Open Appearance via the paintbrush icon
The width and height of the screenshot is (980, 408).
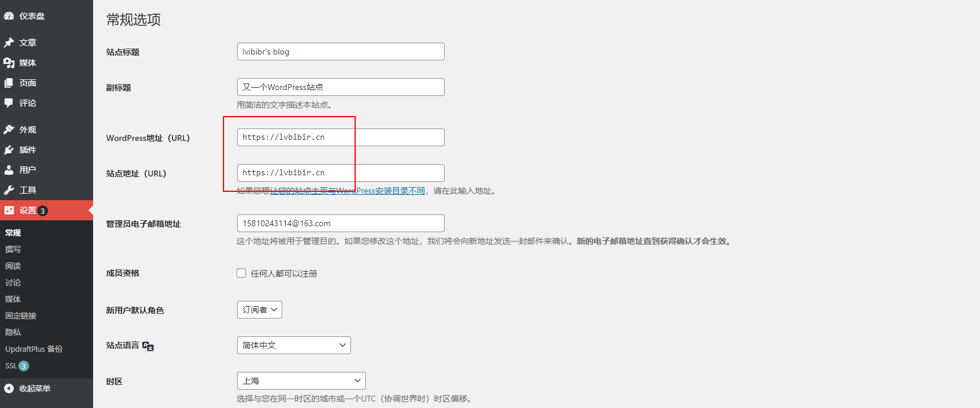[x=9, y=130]
